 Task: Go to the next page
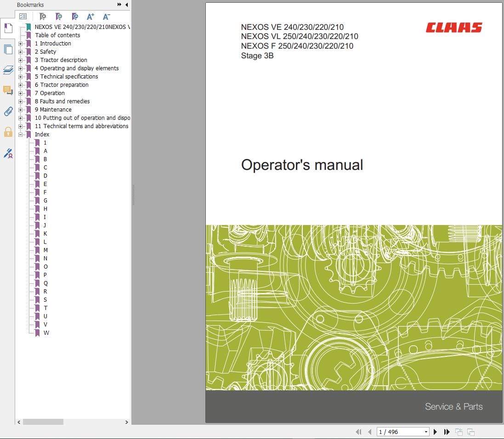pos(435,432)
